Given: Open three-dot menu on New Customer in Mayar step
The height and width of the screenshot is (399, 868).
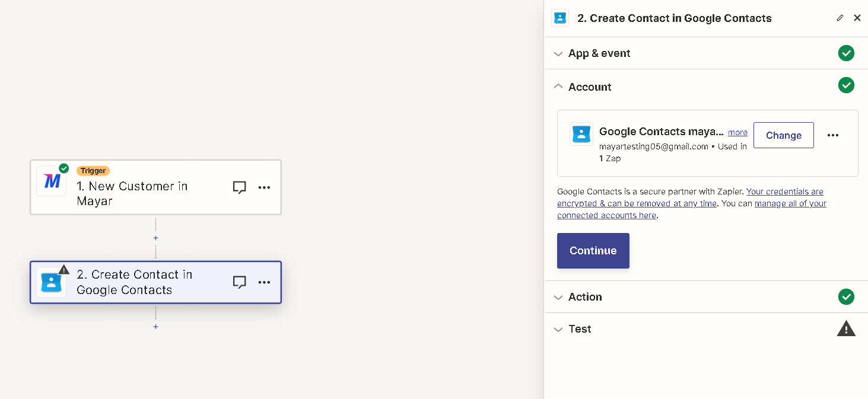Looking at the screenshot, I should tap(264, 187).
